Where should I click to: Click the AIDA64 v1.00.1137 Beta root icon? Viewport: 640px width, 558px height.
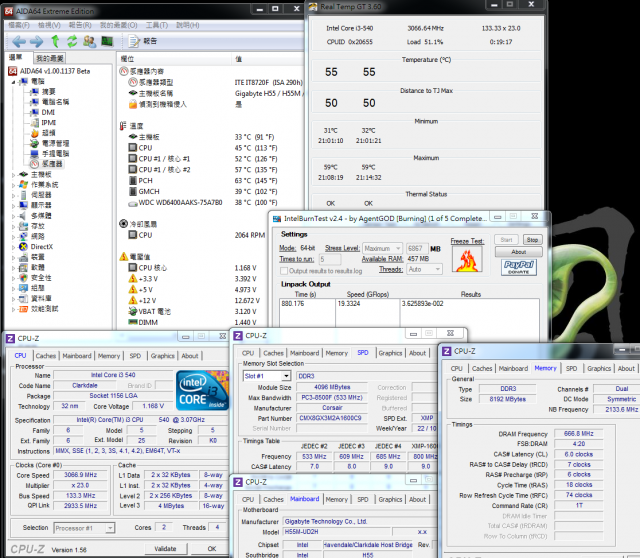(x=13, y=71)
